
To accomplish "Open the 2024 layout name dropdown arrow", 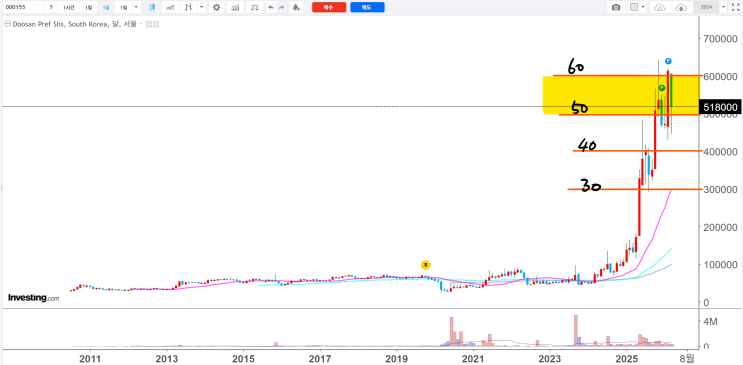I will [724, 7].
